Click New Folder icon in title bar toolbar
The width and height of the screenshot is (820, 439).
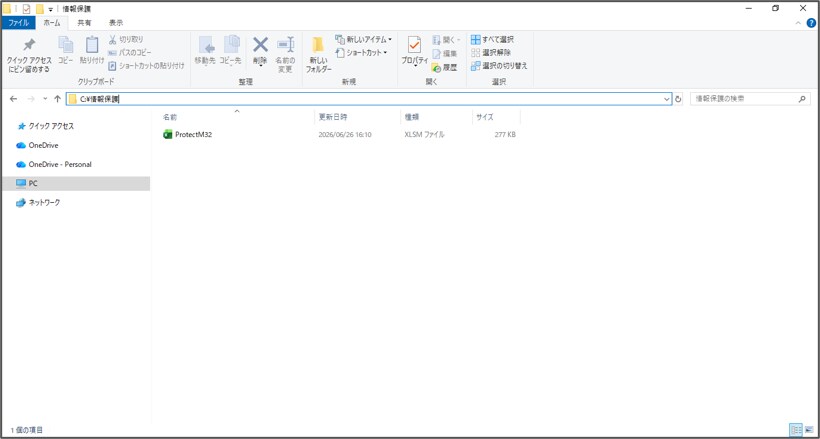pyautogui.click(x=39, y=9)
